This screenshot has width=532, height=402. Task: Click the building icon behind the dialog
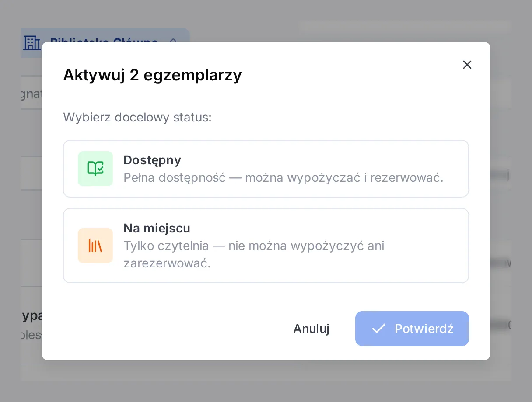[32, 43]
